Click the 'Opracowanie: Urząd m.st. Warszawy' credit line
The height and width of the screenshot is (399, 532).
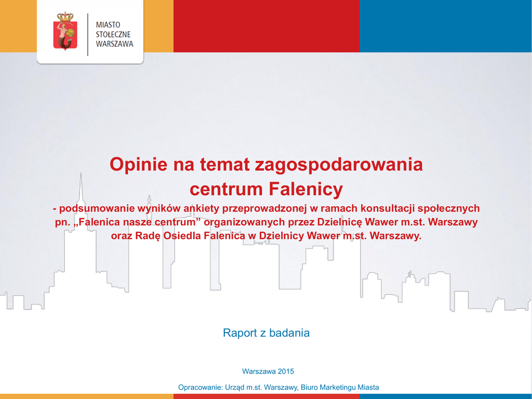[x=278, y=388]
